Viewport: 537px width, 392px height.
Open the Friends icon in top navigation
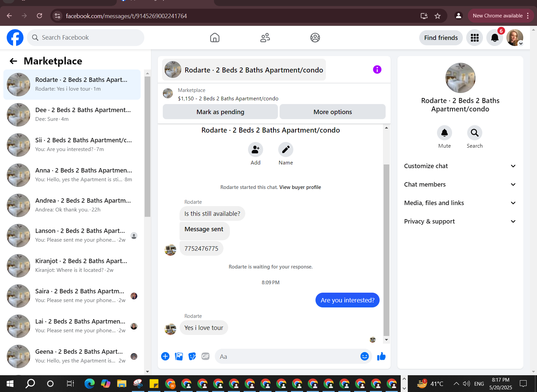tap(265, 38)
